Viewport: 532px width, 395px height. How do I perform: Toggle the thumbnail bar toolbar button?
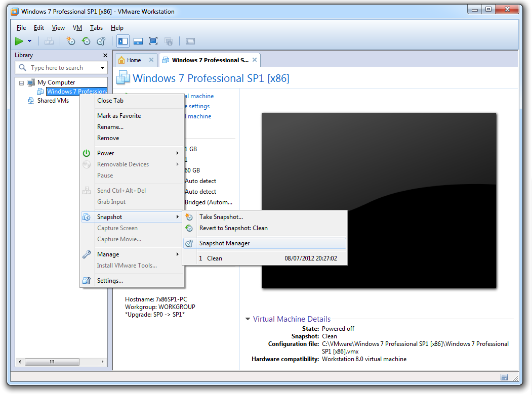point(138,41)
